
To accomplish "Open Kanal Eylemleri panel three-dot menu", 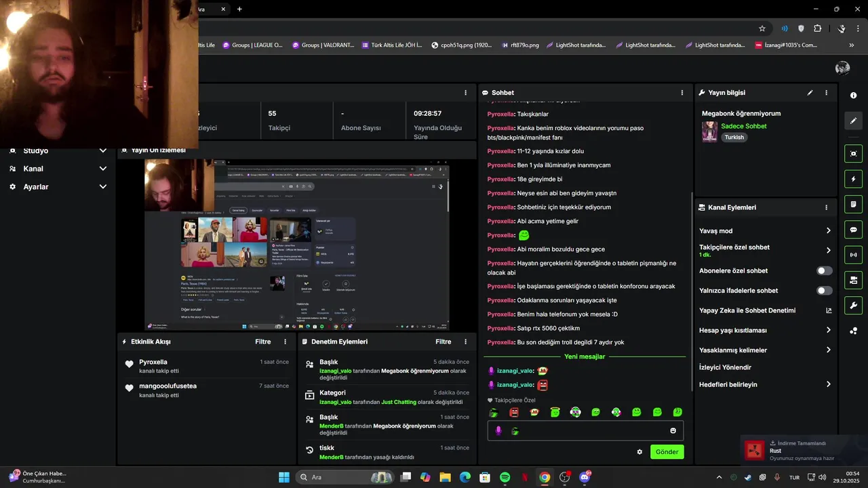I will coord(826,207).
